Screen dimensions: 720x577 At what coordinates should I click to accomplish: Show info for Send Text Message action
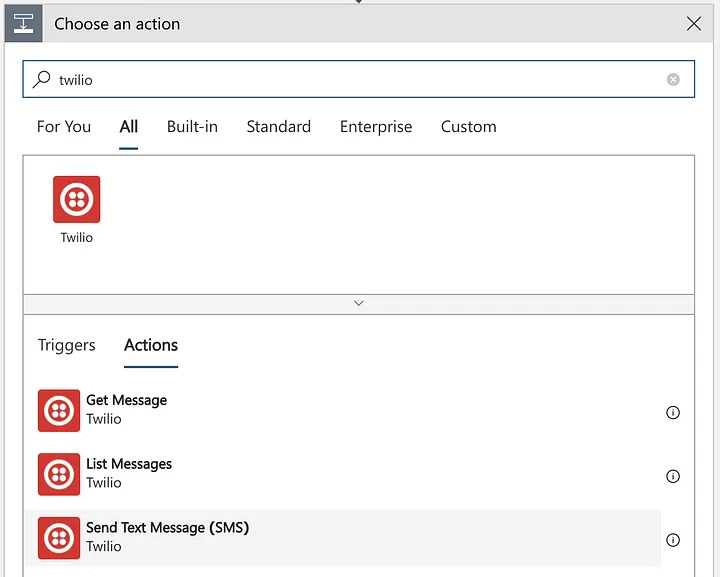pos(673,540)
